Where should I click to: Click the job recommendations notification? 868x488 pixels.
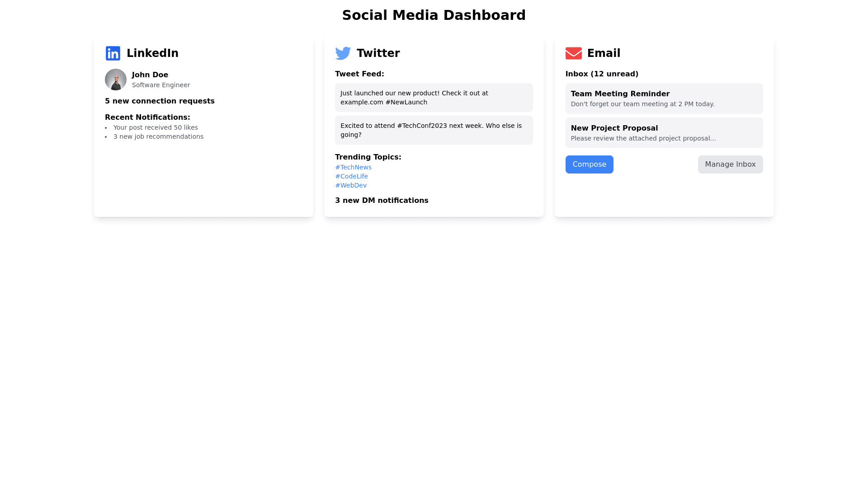[x=158, y=136]
